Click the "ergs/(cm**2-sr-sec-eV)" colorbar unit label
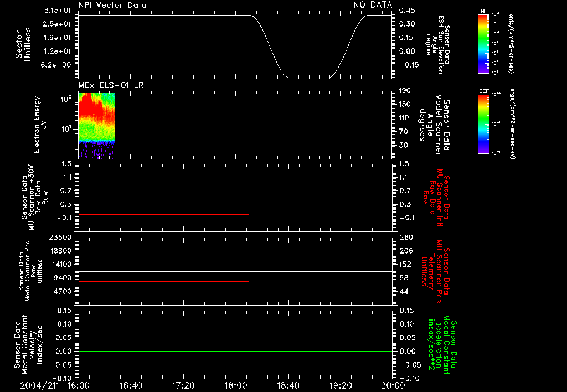567x392 pixels. click(x=512, y=124)
